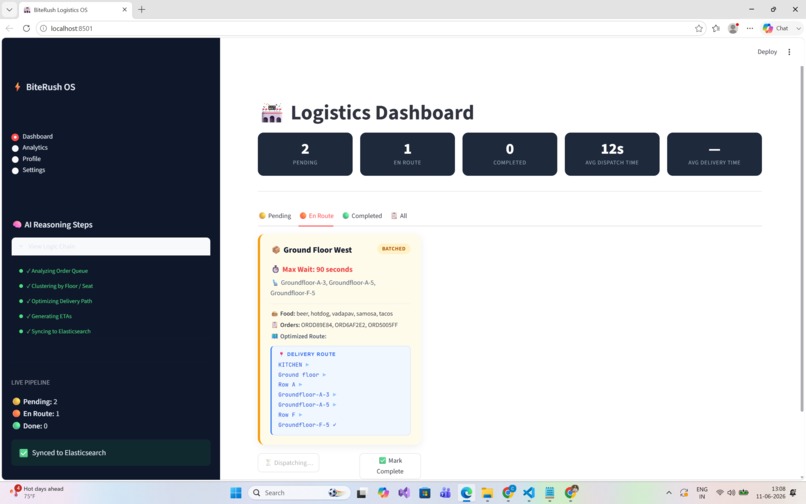The image size is (806, 504).
Task: Click the Mark Complete button
Action: point(390,465)
